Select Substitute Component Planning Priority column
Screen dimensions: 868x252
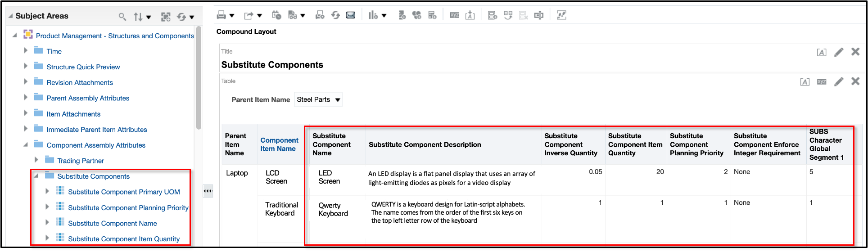coord(128,207)
